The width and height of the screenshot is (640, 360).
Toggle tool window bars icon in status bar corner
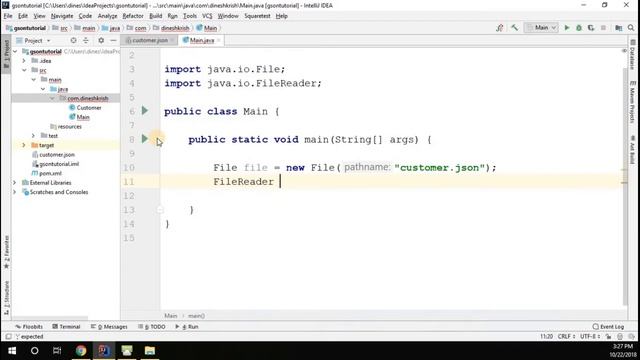click(8, 337)
